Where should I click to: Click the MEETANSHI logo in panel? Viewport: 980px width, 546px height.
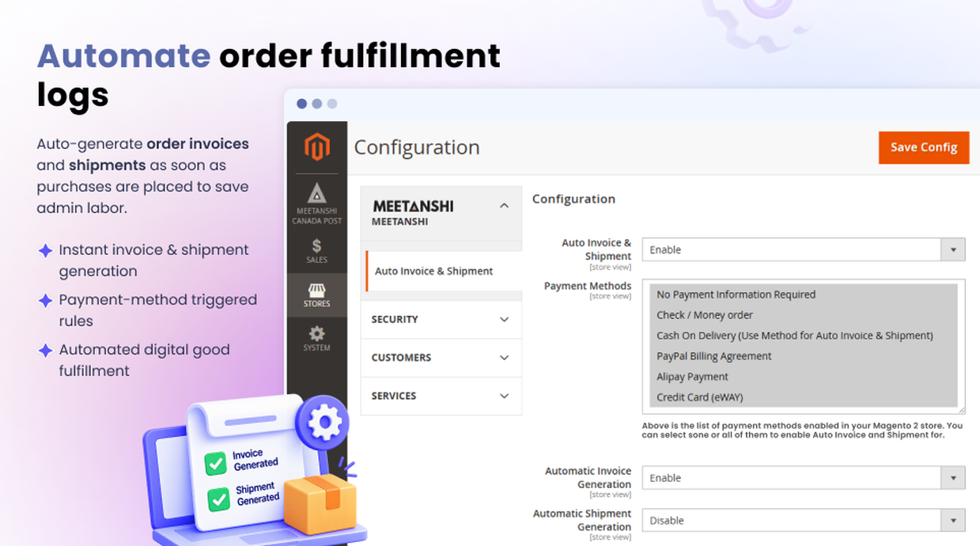pyautogui.click(x=413, y=206)
